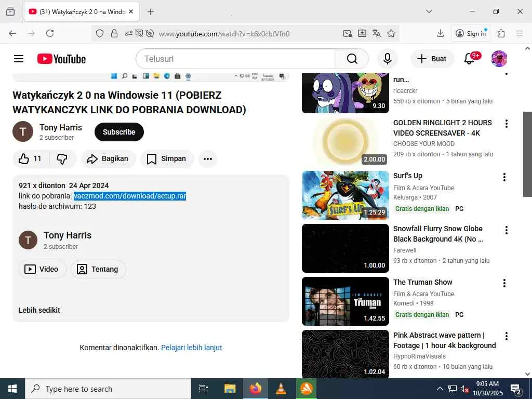Open channel Tentang about button
Image resolution: width=532 pixels, height=399 pixels.
point(98,269)
